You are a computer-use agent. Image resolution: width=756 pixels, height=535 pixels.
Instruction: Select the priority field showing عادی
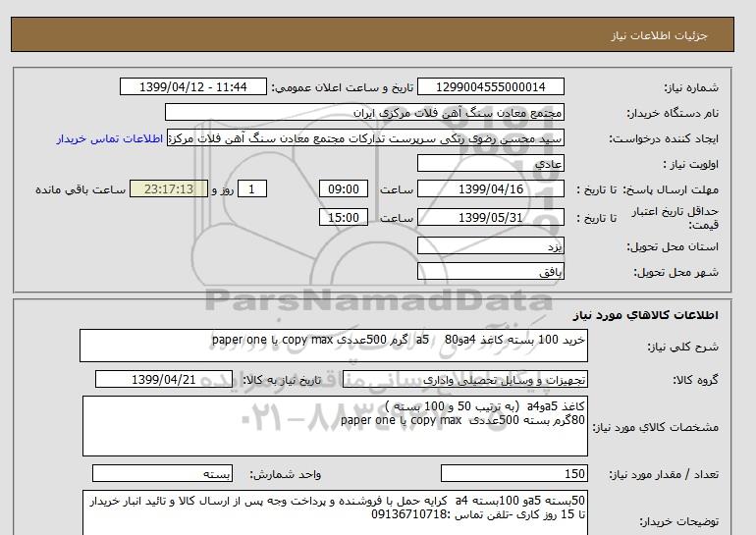click(490, 164)
